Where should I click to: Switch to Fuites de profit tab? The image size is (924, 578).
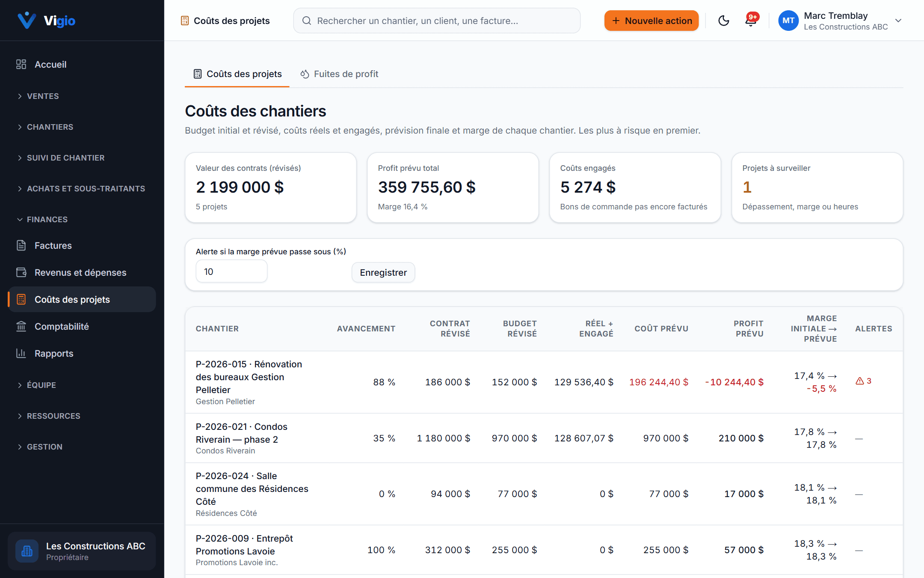click(x=339, y=74)
